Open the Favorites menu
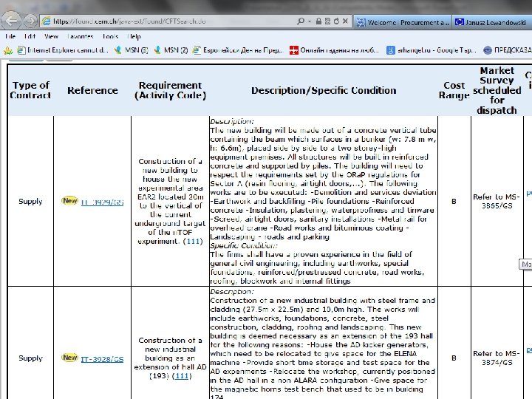532x399 pixels. tap(80, 36)
